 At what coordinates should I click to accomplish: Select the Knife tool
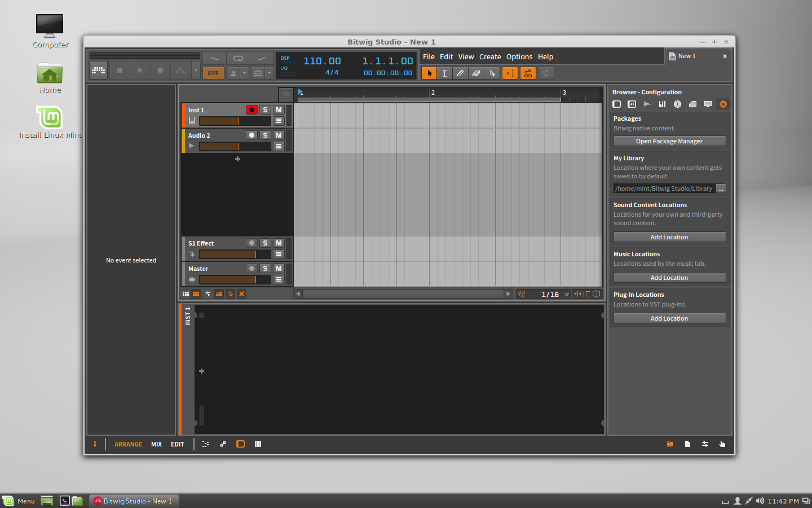492,73
